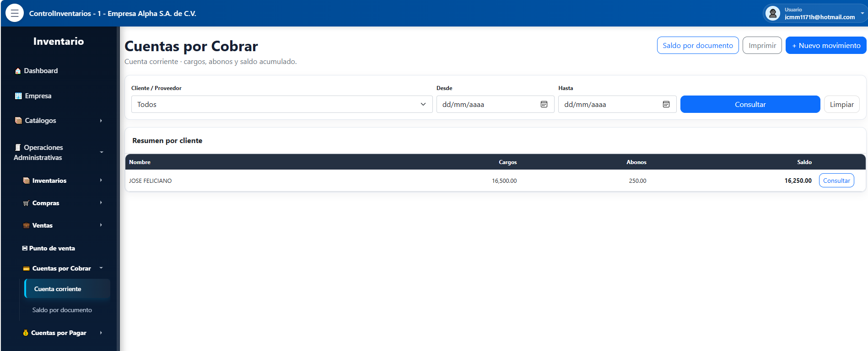Screen dimensions: 868x351
Task: Click the Cuentas por Pagar money bag icon
Action: [26, 333]
